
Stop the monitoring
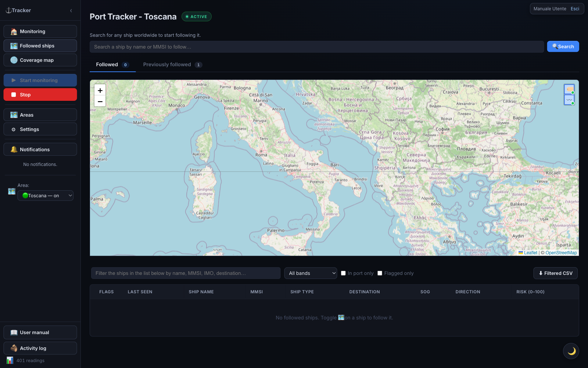coord(40,95)
